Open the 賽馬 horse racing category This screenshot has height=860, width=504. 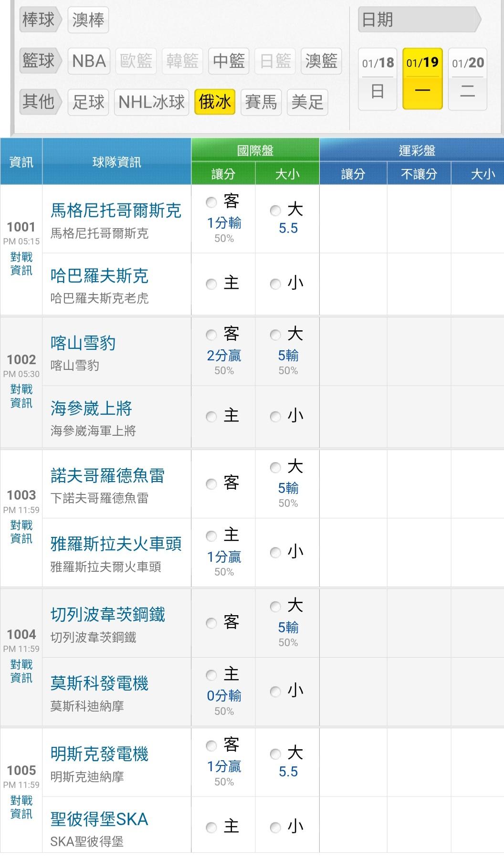coord(261,102)
